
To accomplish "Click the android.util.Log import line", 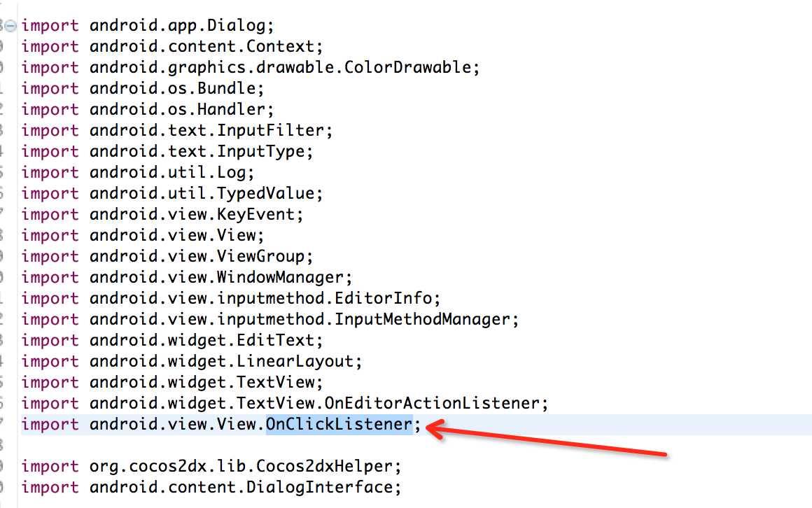I will tap(171, 173).
